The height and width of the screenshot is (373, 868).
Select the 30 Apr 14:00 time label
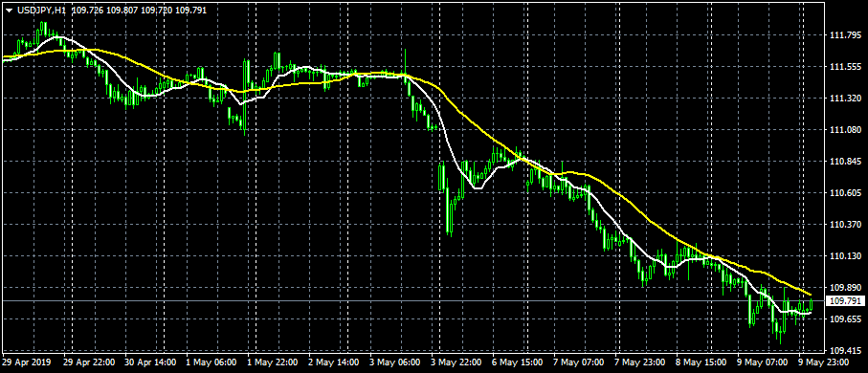click(x=150, y=362)
